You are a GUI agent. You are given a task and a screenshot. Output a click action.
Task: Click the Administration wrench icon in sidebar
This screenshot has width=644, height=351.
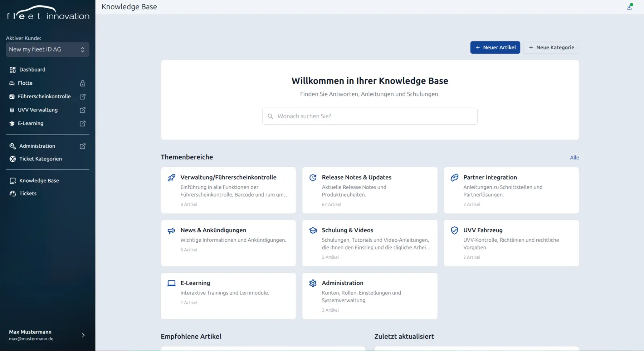[x=13, y=146]
